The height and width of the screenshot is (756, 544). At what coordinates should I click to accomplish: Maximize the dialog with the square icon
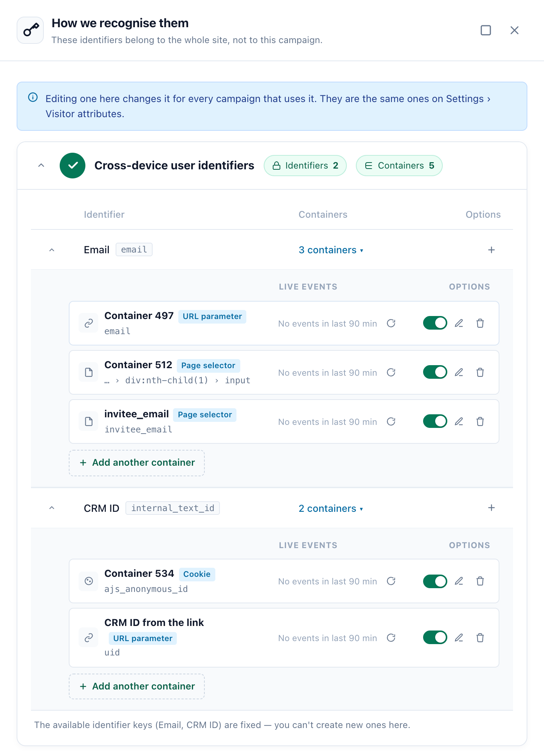[x=486, y=30]
